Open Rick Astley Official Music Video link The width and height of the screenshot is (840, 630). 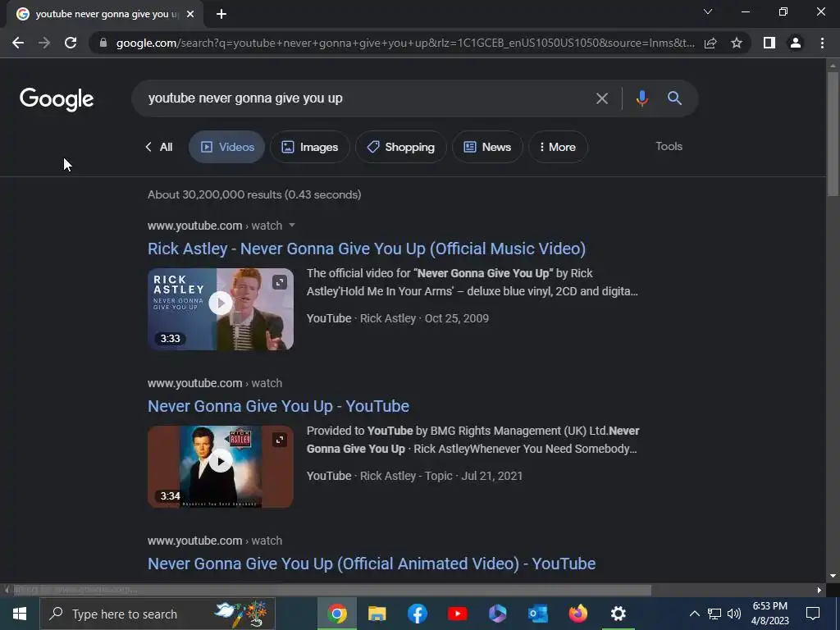click(367, 249)
